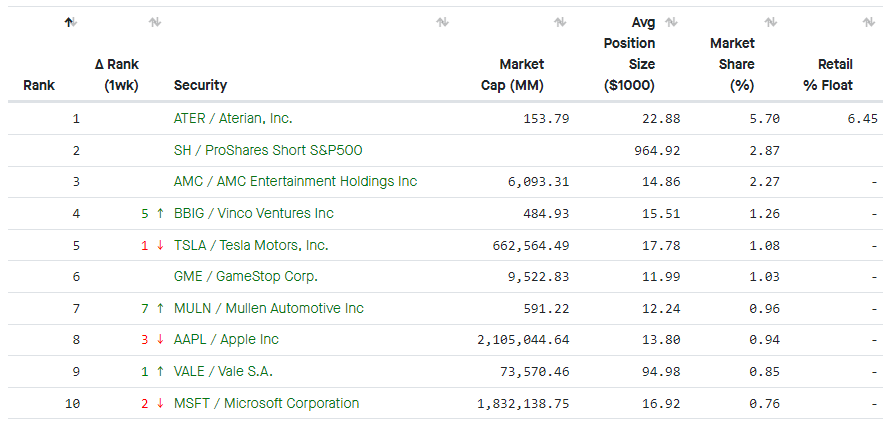Sort table by Rank column icon
Screen dimensions: 886x422
(69, 22)
